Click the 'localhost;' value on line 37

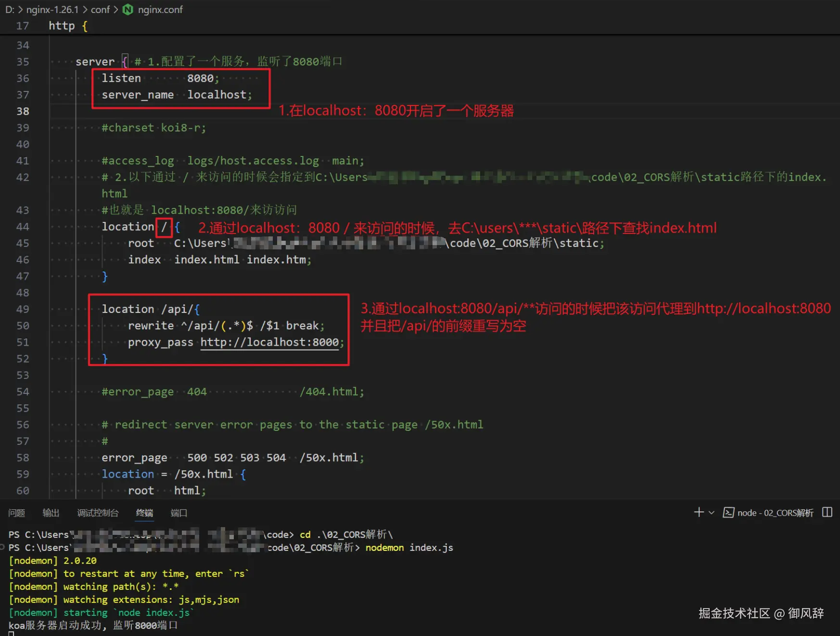pos(219,95)
